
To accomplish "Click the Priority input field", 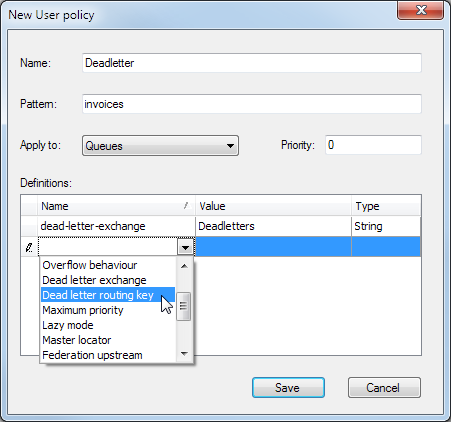I will tap(373, 145).
